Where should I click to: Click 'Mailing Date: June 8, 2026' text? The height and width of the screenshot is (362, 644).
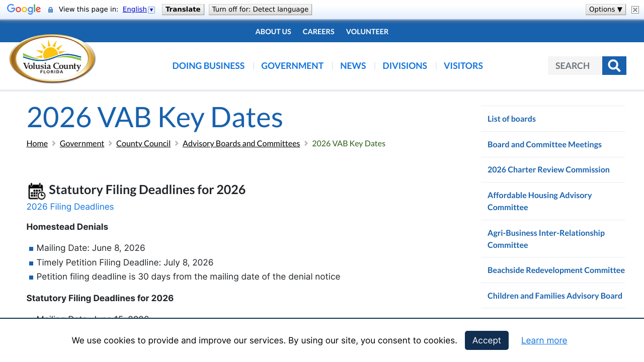pyautogui.click(x=91, y=248)
